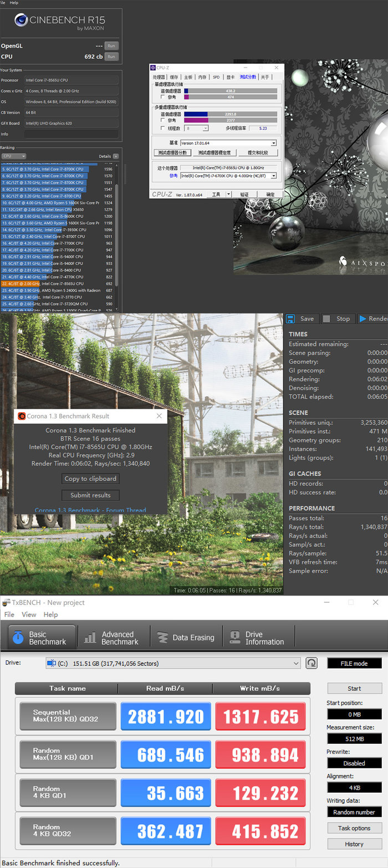388x868 pixels.
Task: Click Submit results in Corona dialog
Action: coord(90,495)
